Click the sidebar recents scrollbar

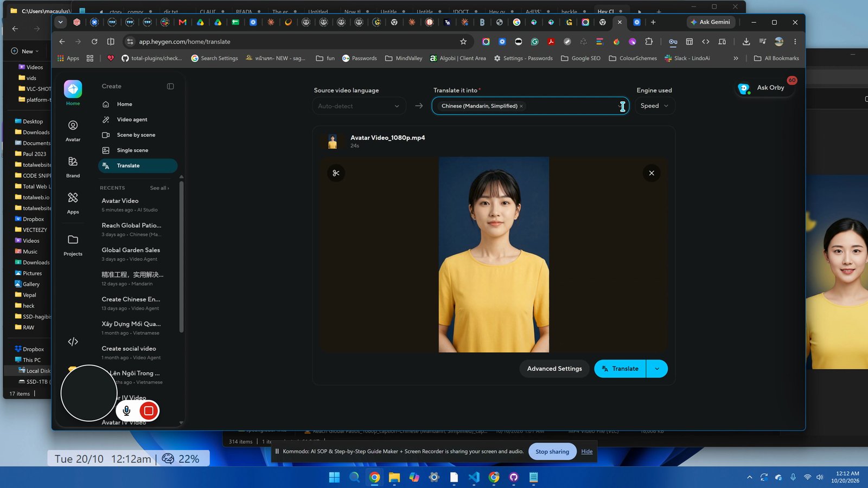pos(181,258)
